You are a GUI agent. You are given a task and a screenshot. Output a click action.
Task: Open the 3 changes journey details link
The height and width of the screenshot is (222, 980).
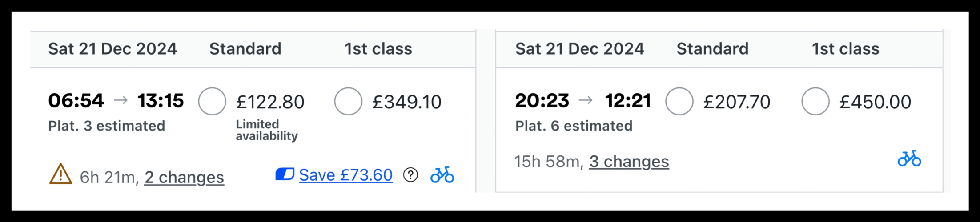629,162
